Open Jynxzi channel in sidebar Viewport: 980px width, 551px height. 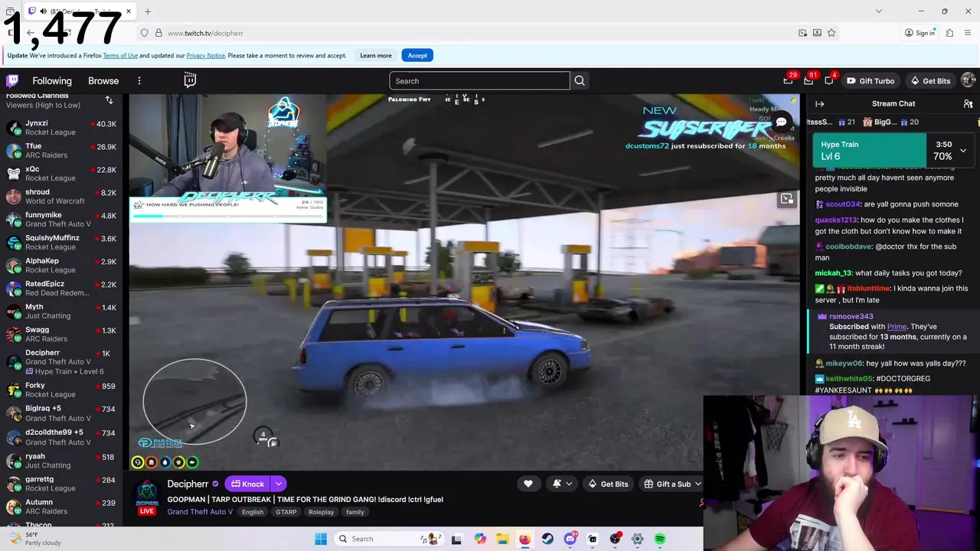coord(61,127)
